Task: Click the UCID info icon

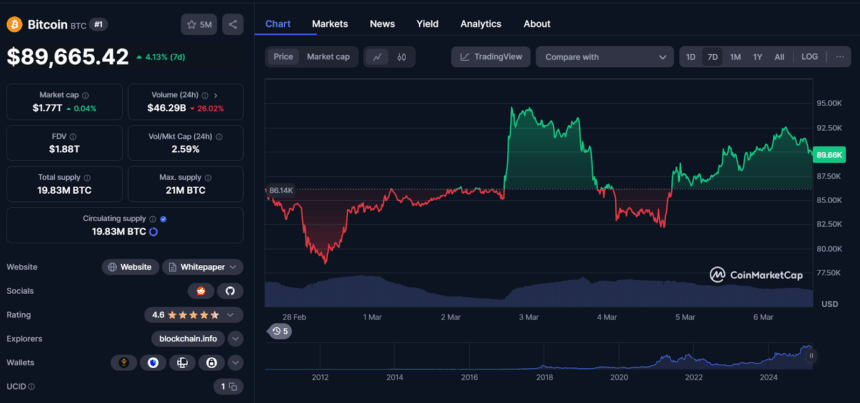Action: pyautogui.click(x=31, y=387)
